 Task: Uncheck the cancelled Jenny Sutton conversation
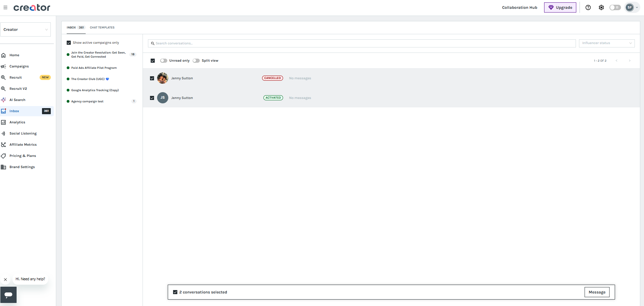tap(152, 78)
